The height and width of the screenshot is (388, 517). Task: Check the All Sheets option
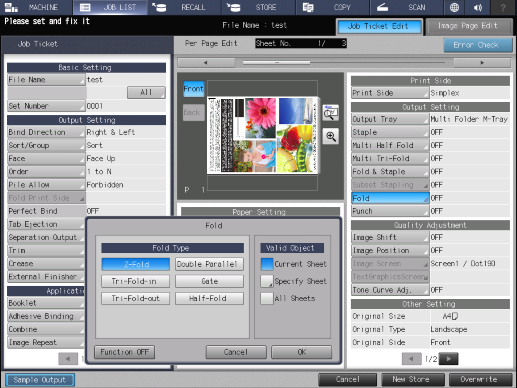pyautogui.click(x=267, y=298)
